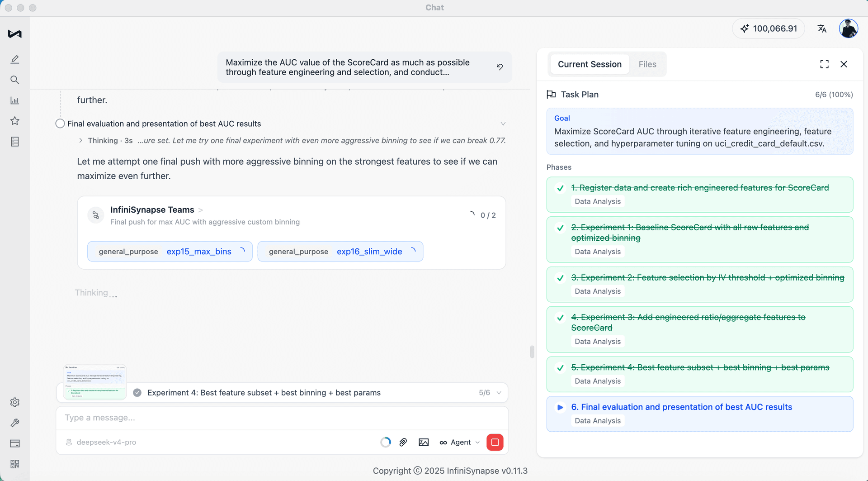
Task: Open the Agent mode dropdown
Action: [460, 442]
